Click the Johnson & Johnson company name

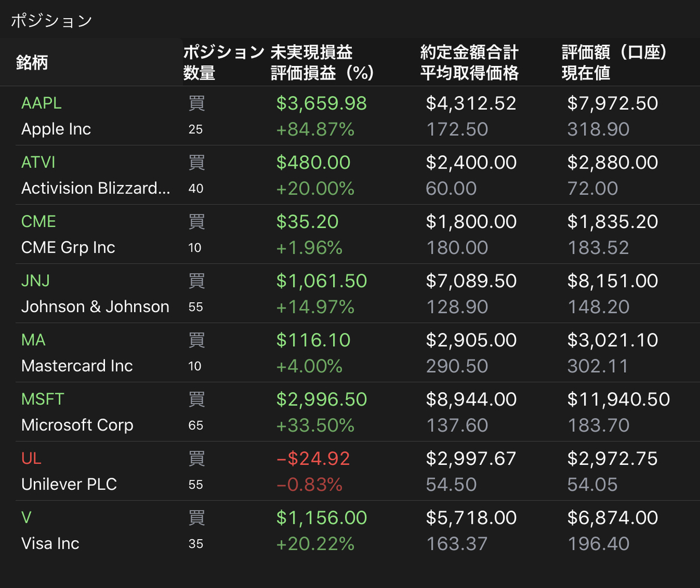[x=95, y=307]
